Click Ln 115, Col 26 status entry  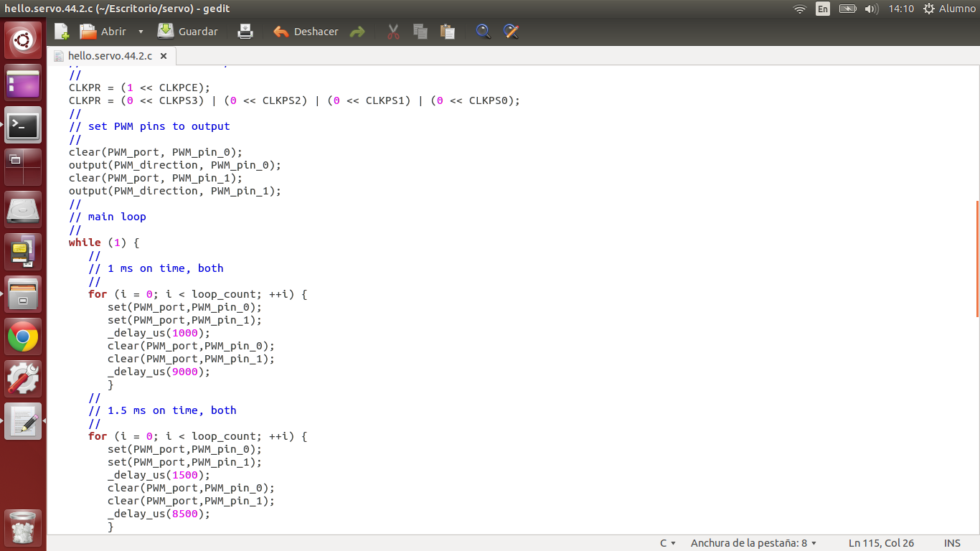click(881, 543)
